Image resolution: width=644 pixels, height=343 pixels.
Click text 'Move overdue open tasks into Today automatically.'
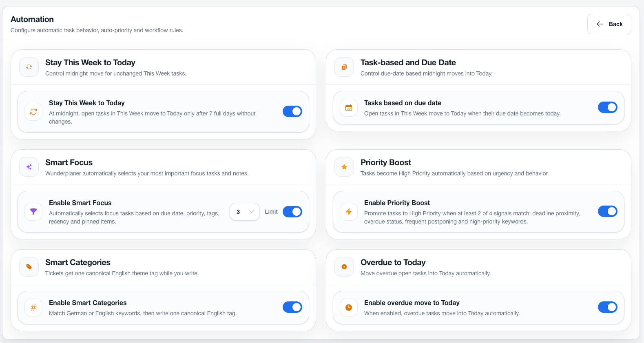[x=426, y=273]
